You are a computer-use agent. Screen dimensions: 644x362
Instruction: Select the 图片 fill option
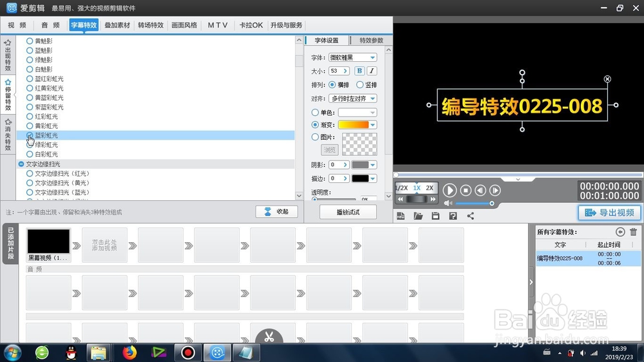315,137
